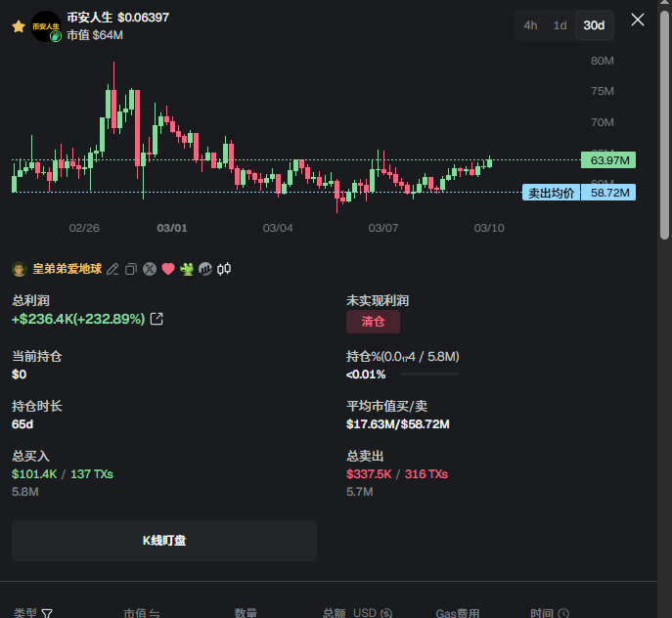The height and width of the screenshot is (618, 672).
Task: Close the token detail panel
Action: point(638,20)
